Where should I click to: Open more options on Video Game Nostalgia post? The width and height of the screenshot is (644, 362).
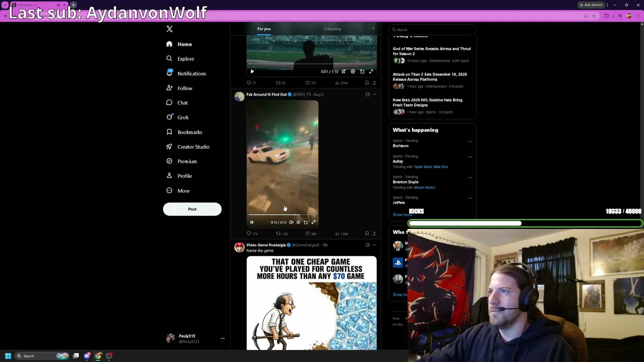click(374, 245)
